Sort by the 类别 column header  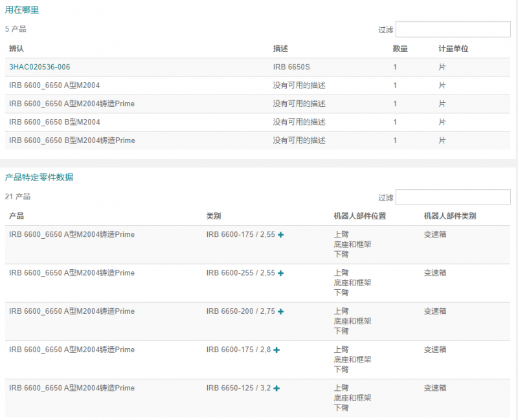tap(214, 216)
